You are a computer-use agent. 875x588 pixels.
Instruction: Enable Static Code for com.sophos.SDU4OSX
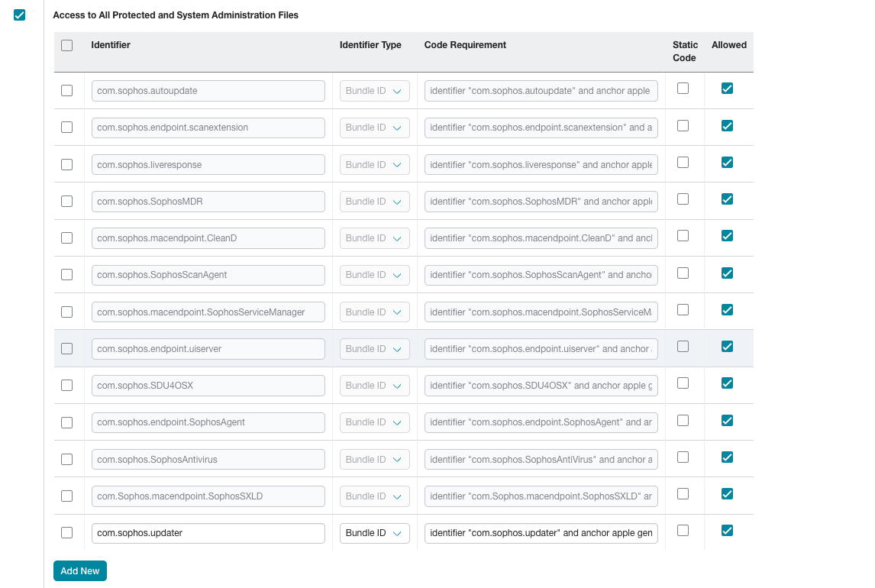683,383
